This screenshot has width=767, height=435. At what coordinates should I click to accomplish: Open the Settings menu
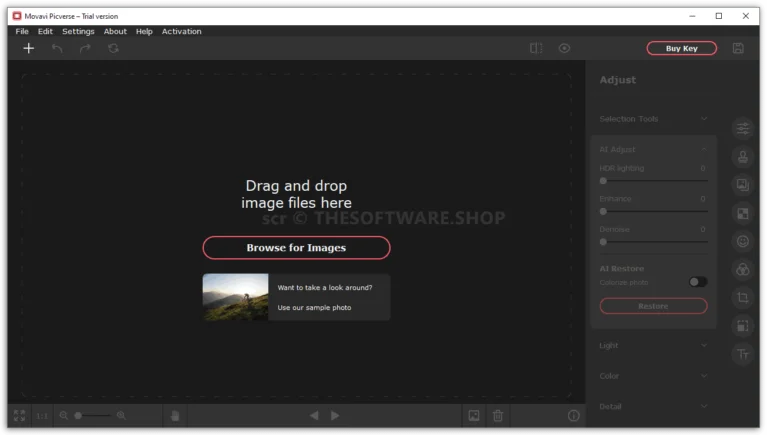click(x=78, y=31)
